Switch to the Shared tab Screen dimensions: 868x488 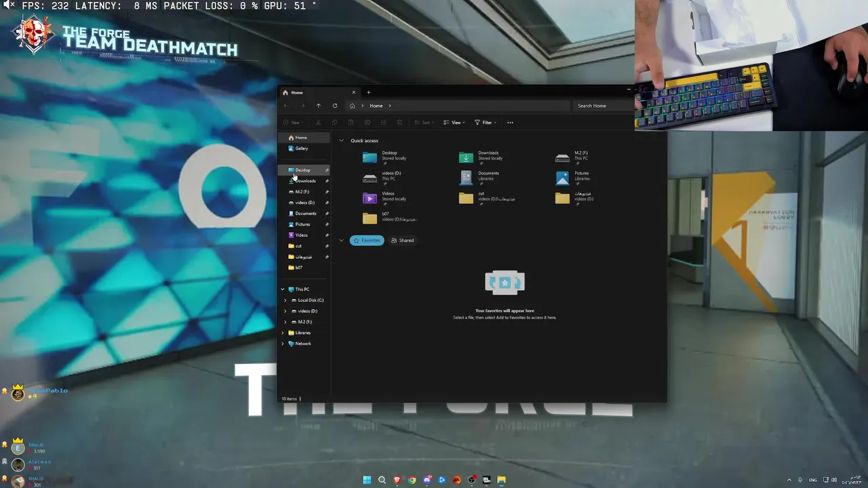pyautogui.click(x=402, y=241)
